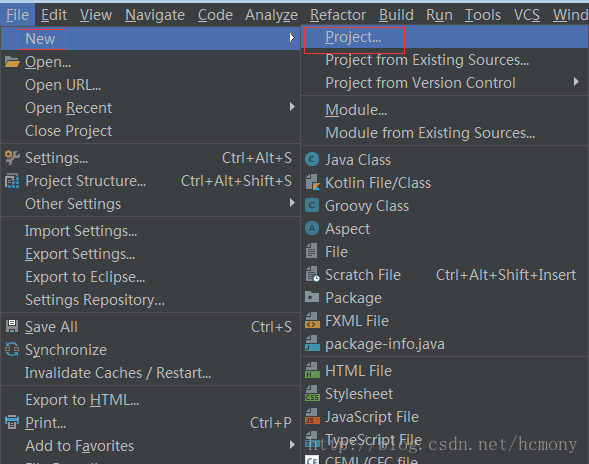Click the Java Class icon
The width and height of the screenshot is (589, 464).
(x=312, y=160)
